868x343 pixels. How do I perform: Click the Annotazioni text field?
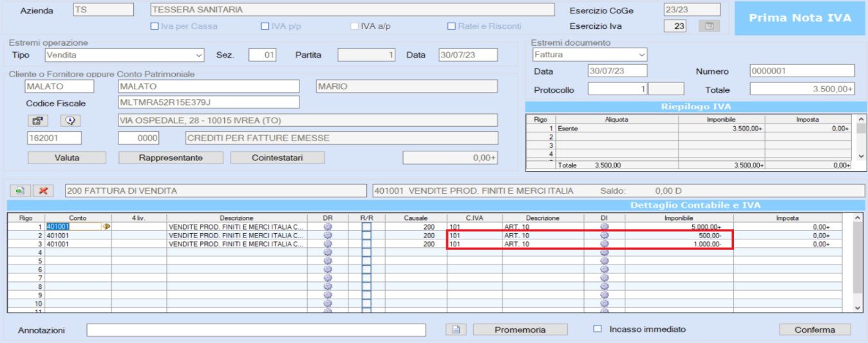pos(256,329)
